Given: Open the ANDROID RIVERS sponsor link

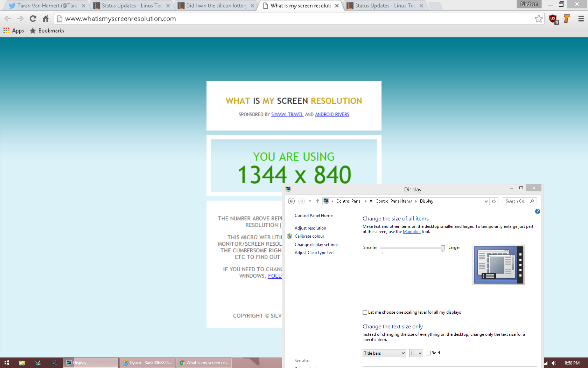Looking at the screenshot, I should 332,115.
